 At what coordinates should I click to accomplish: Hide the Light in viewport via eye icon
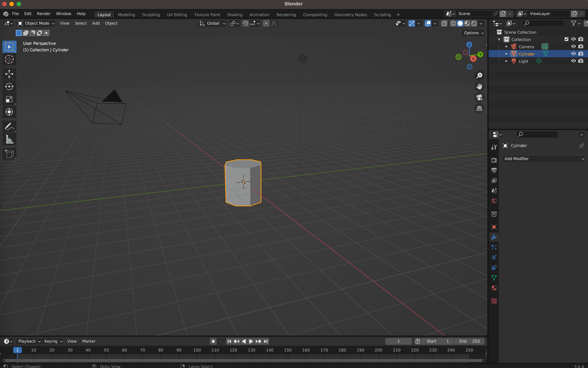pos(573,61)
